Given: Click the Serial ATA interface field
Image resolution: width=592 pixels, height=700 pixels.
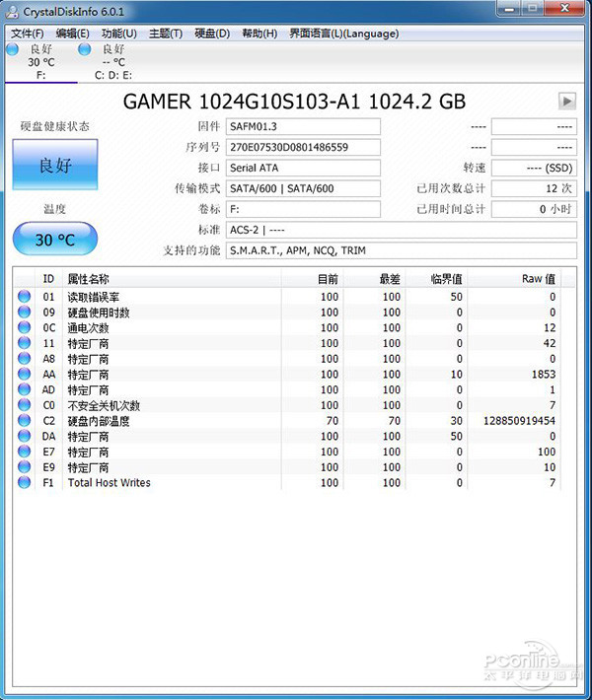Looking at the screenshot, I should tap(303, 168).
